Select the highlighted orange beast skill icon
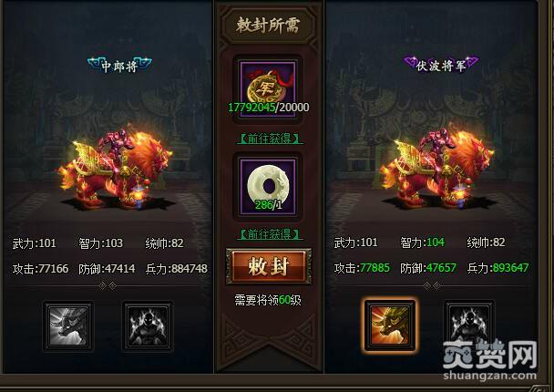The image size is (554, 392). point(390,325)
